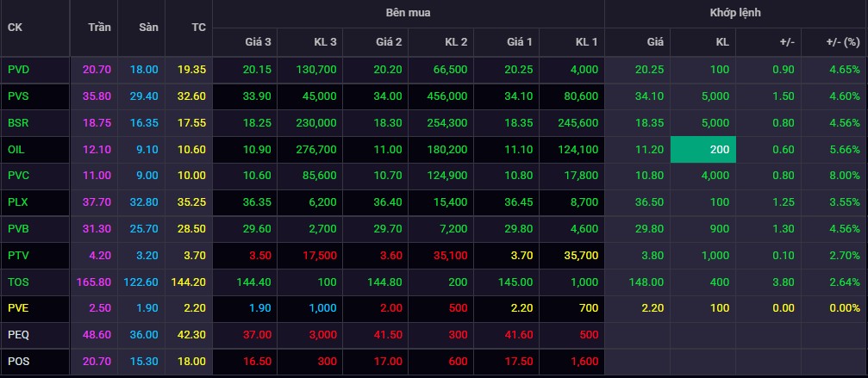The height and width of the screenshot is (378, 868).
Task: Click the Bên mua group header
Action: pos(409,13)
